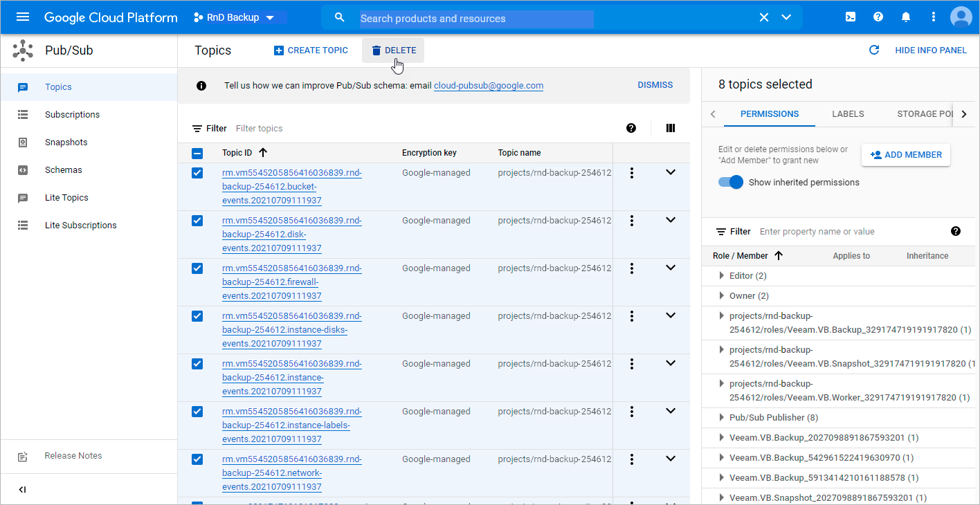Click the CREATE TOPIC button
This screenshot has width=980, height=505.
[311, 50]
